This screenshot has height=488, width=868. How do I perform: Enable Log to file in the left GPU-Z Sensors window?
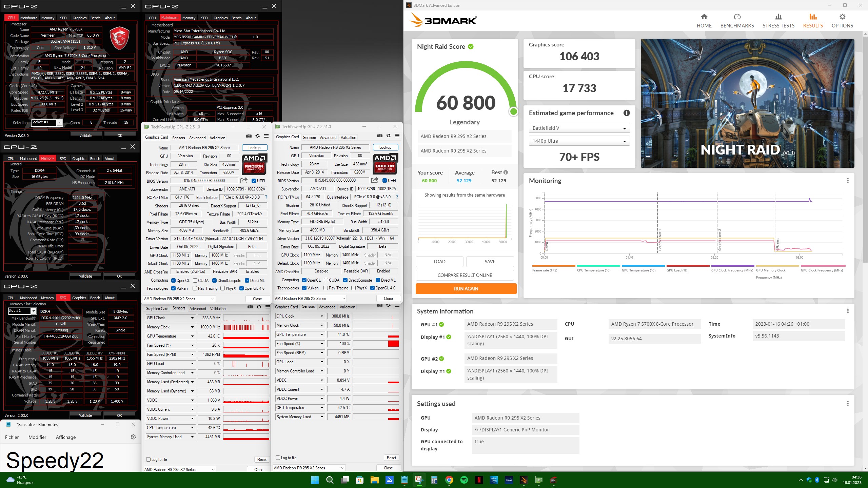coord(148,460)
